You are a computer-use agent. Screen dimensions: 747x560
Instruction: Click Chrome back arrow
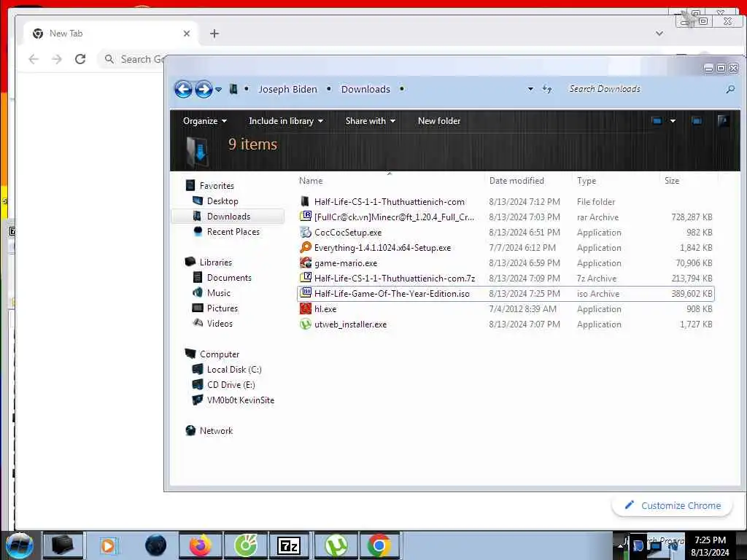point(34,59)
